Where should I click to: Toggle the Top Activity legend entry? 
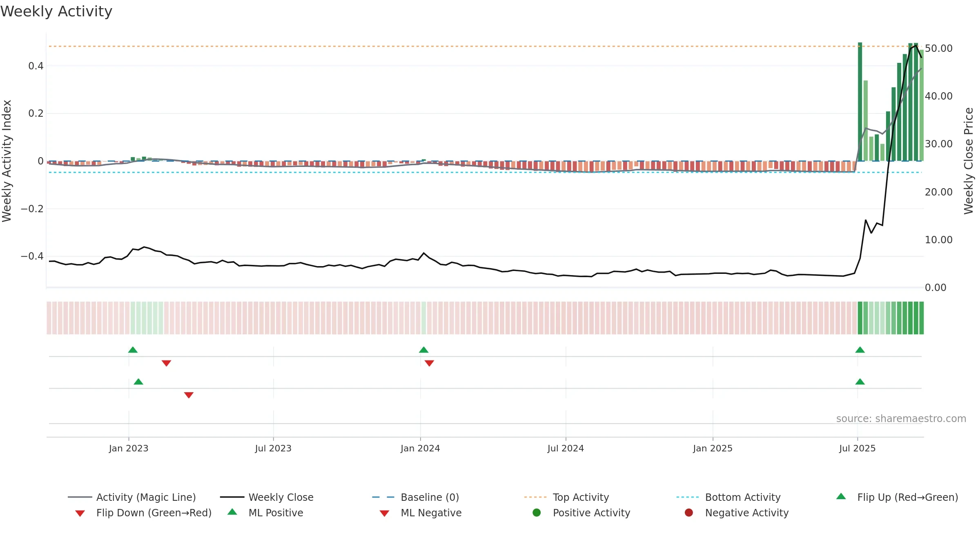(566, 497)
